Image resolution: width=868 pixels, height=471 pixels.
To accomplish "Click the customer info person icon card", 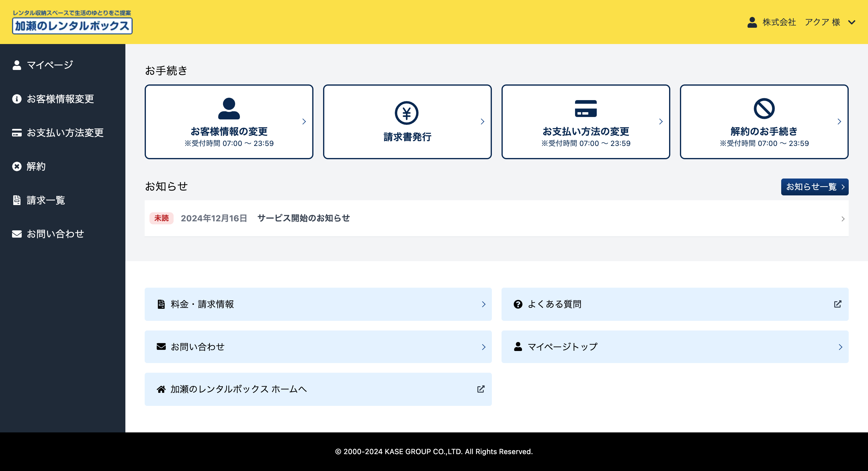I will (x=229, y=109).
